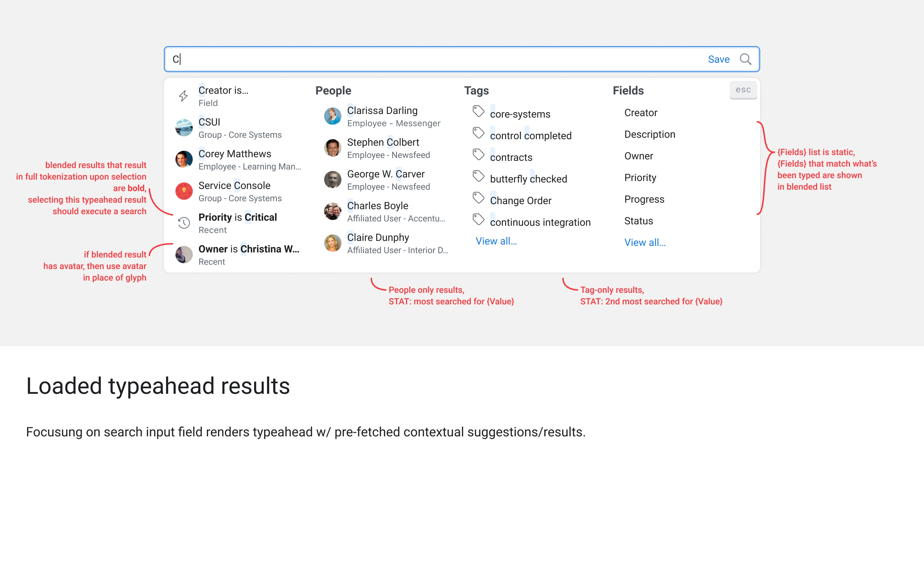
Task: Select the Priority field option
Action: (x=640, y=178)
